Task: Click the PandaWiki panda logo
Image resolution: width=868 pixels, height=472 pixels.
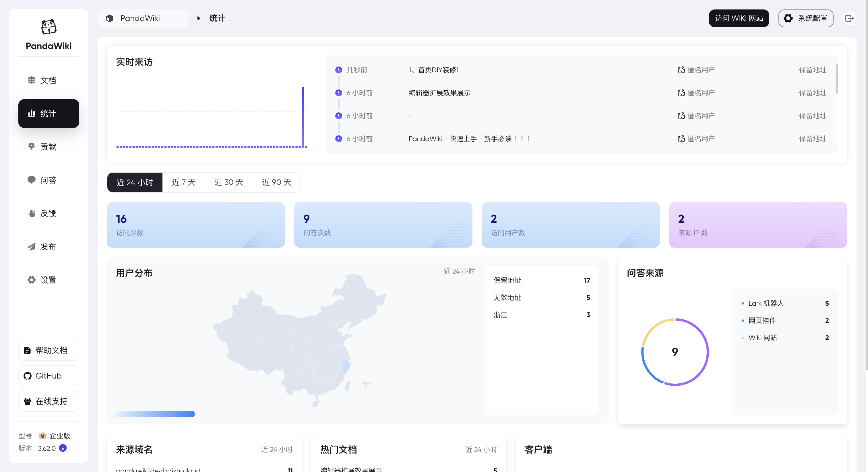Action: [49, 27]
